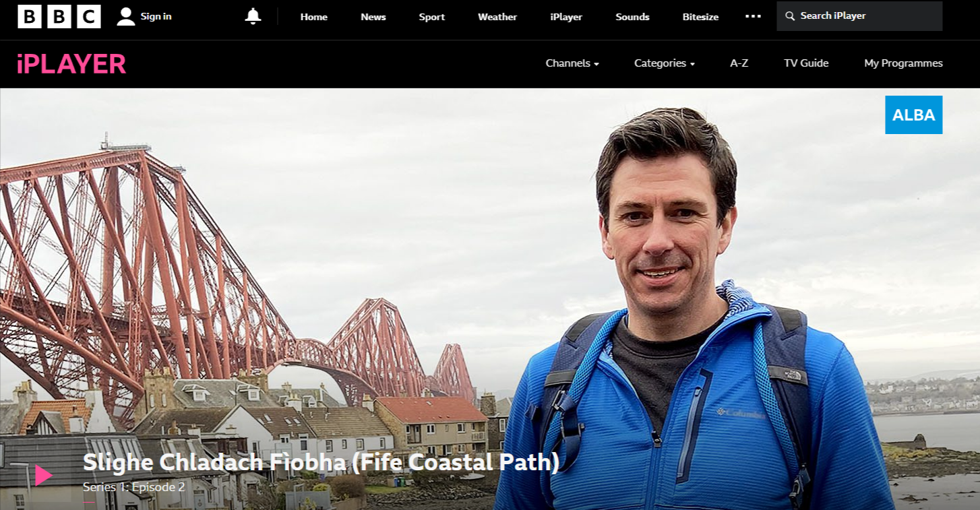Go to My Programmes

click(x=903, y=63)
